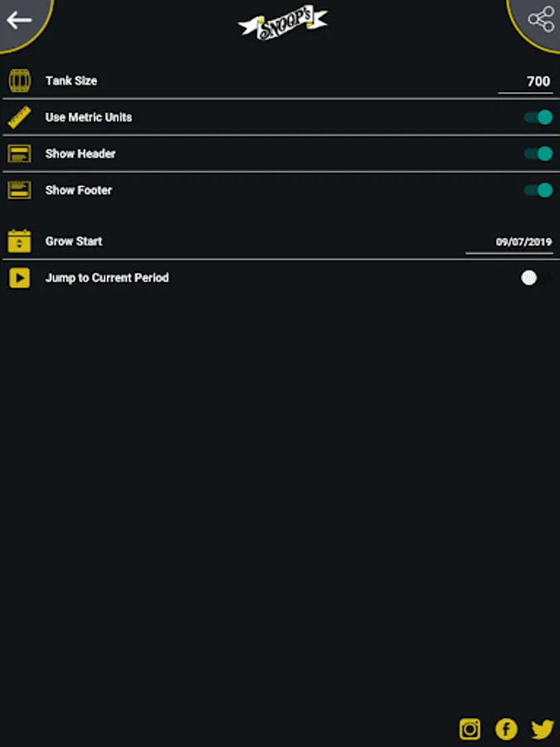Go back using the arrow icon

pyautogui.click(x=19, y=21)
